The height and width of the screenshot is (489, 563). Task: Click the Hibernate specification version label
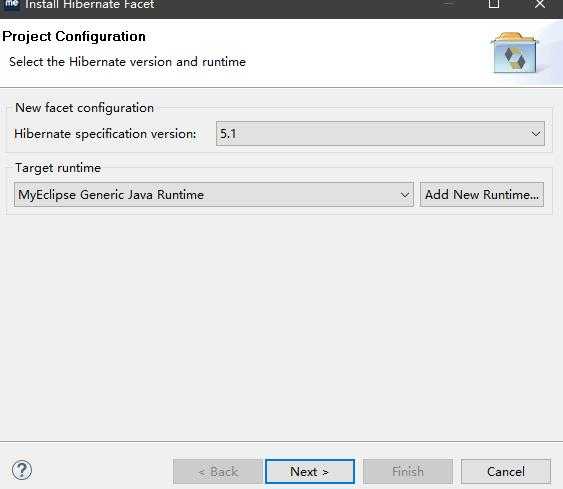point(105,134)
